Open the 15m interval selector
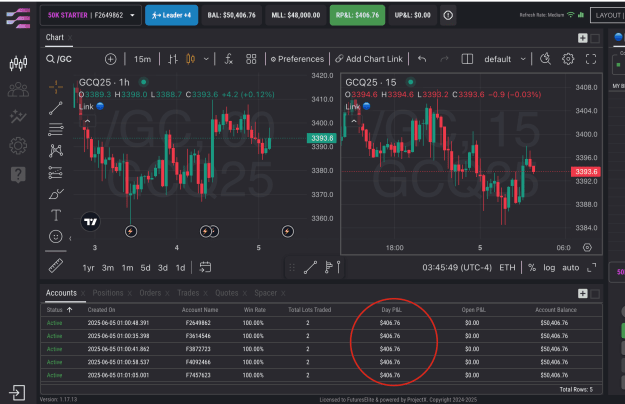Viewport: 625px width, 404px height. pos(142,59)
